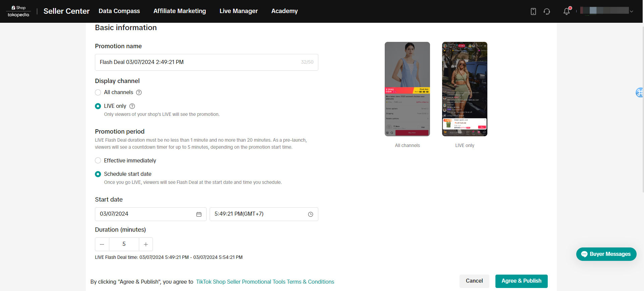Go to Affiliate Marketing
This screenshot has height=291, width=644.
click(179, 11)
